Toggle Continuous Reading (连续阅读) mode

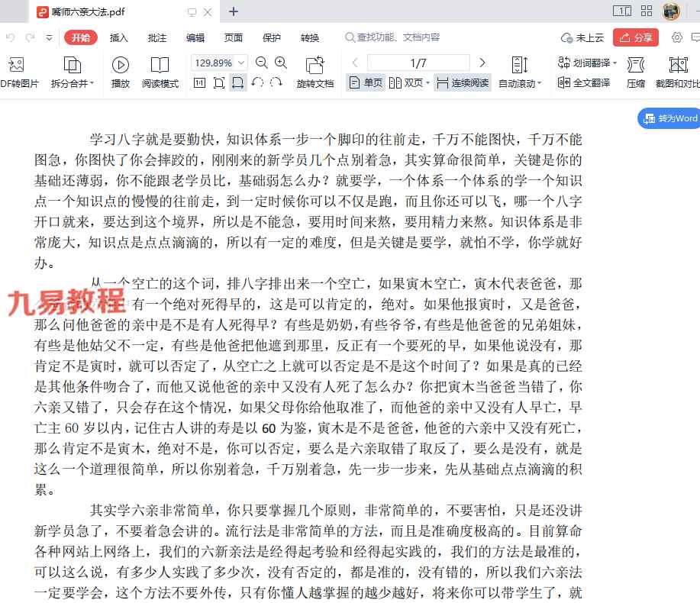(x=462, y=82)
